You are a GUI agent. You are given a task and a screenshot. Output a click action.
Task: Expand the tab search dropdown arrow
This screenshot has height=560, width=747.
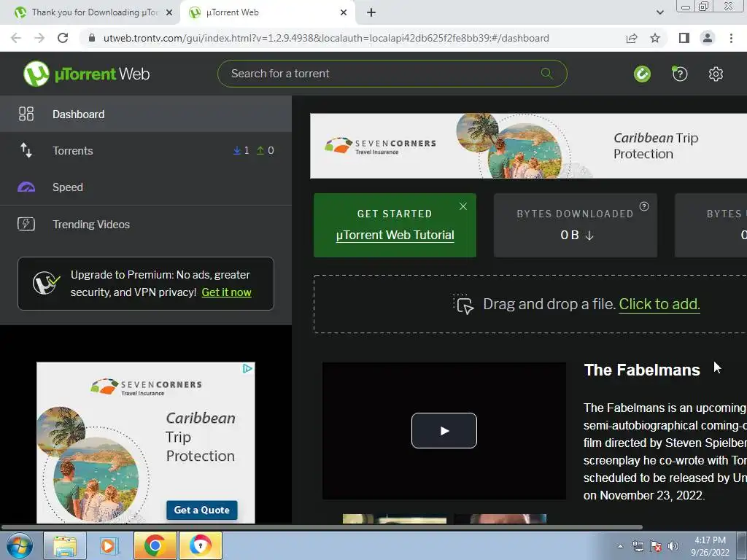click(659, 13)
